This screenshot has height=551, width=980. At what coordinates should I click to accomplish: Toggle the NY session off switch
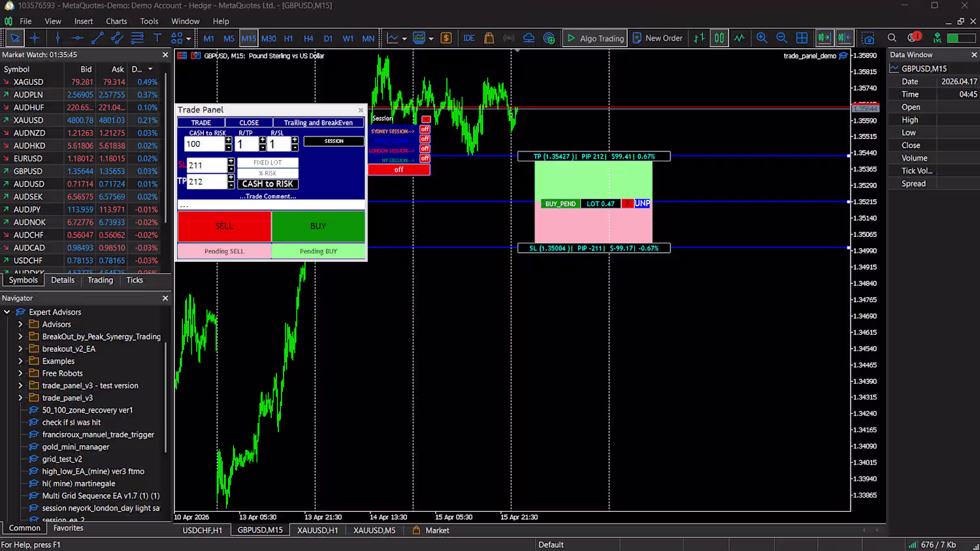(x=425, y=159)
